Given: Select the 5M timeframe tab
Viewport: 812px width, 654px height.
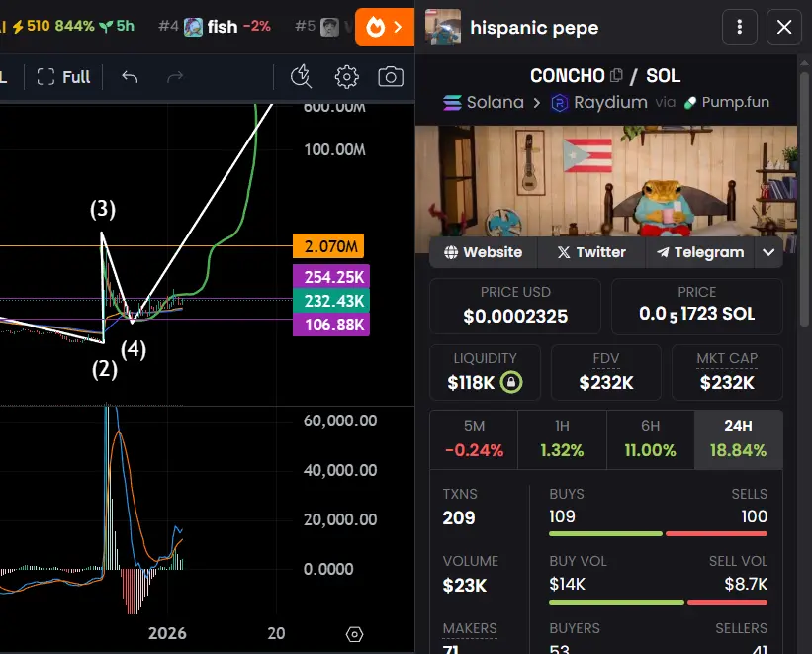Looking at the screenshot, I should tap(474, 439).
